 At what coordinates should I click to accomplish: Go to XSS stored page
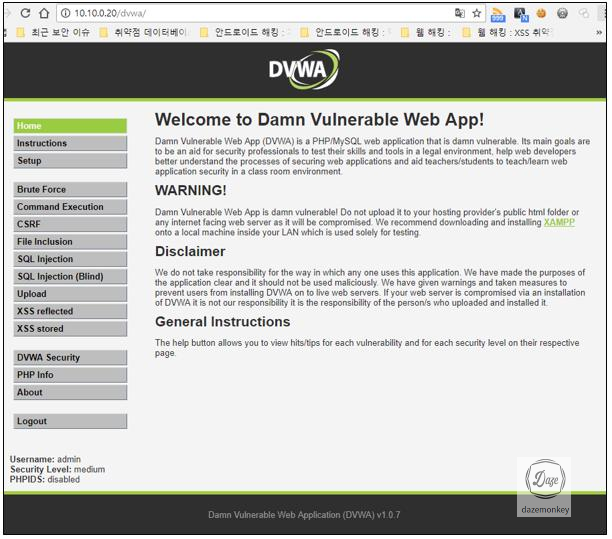(x=70, y=329)
